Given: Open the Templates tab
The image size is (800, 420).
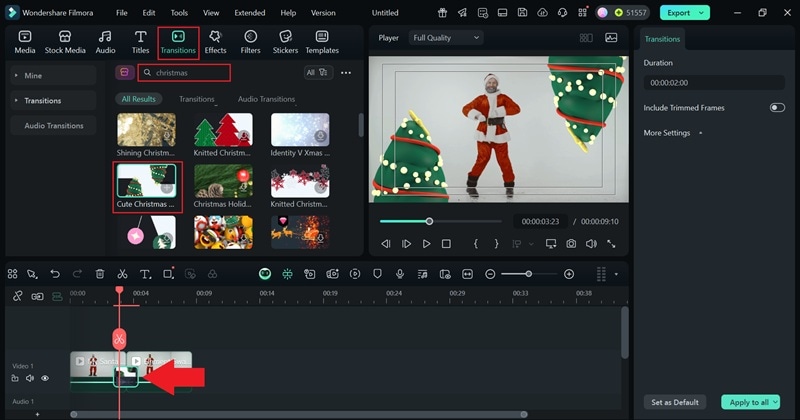Looking at the screenshot, I should 322,42.
